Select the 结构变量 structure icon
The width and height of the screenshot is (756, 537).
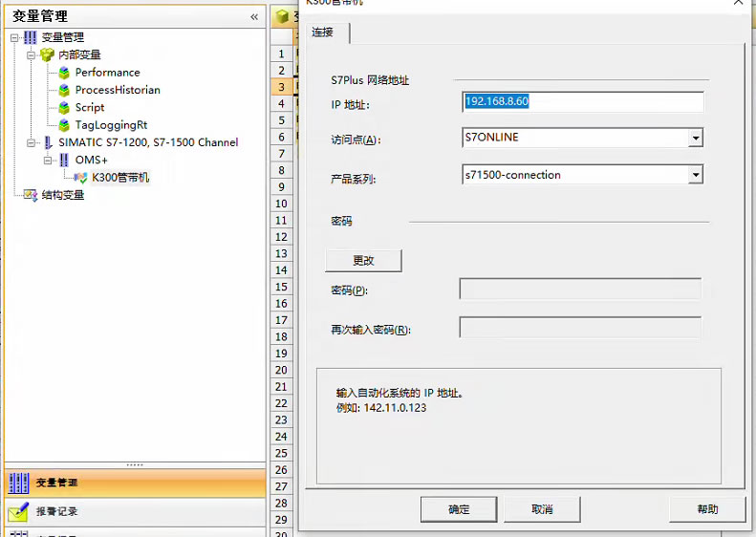pos(30,195)
